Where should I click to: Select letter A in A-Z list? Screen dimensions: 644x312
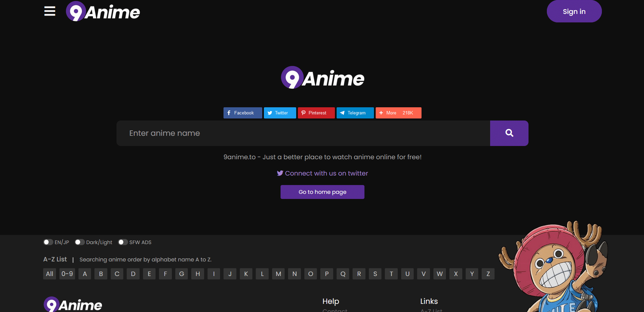[x=85, y=274]
